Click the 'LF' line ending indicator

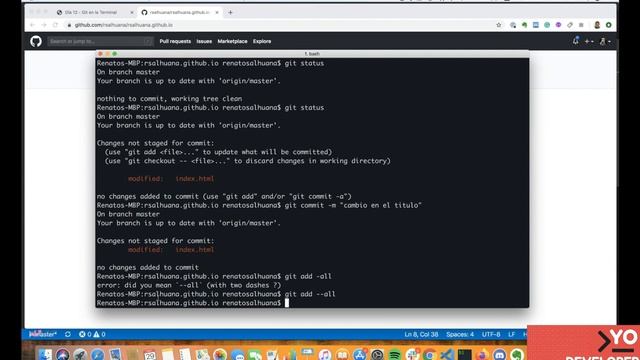(511, 334)
